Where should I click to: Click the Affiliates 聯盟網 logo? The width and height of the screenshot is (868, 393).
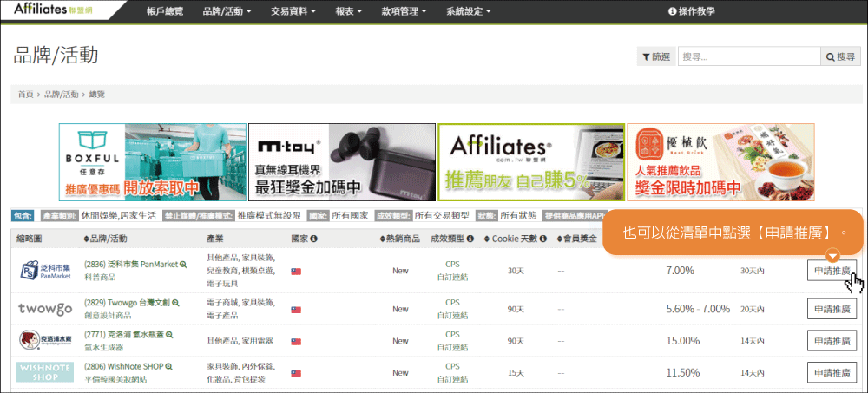(x=54, y=10)
